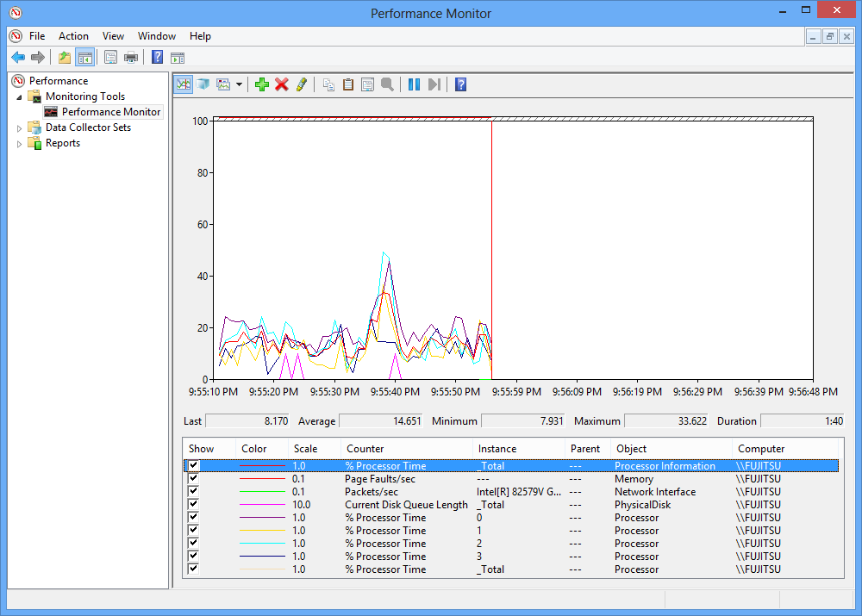Toggle Show checkbox for Current Disk Queue Length
The width and height of the screenshot is (862, 616).
193,505
